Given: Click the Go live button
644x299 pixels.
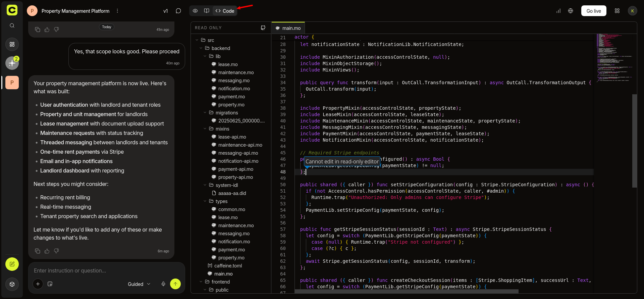Looking at the screenshot, I should coord(594,11).
